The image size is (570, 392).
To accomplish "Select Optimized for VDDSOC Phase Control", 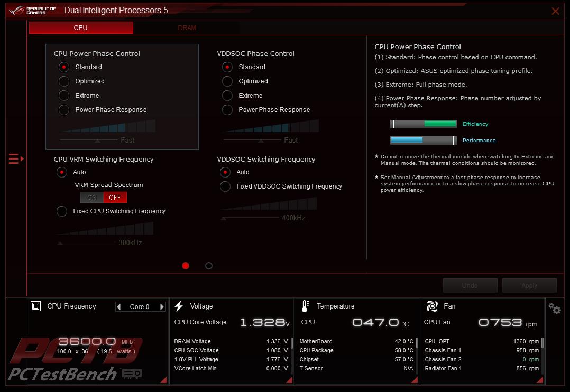I will [227, 81].
